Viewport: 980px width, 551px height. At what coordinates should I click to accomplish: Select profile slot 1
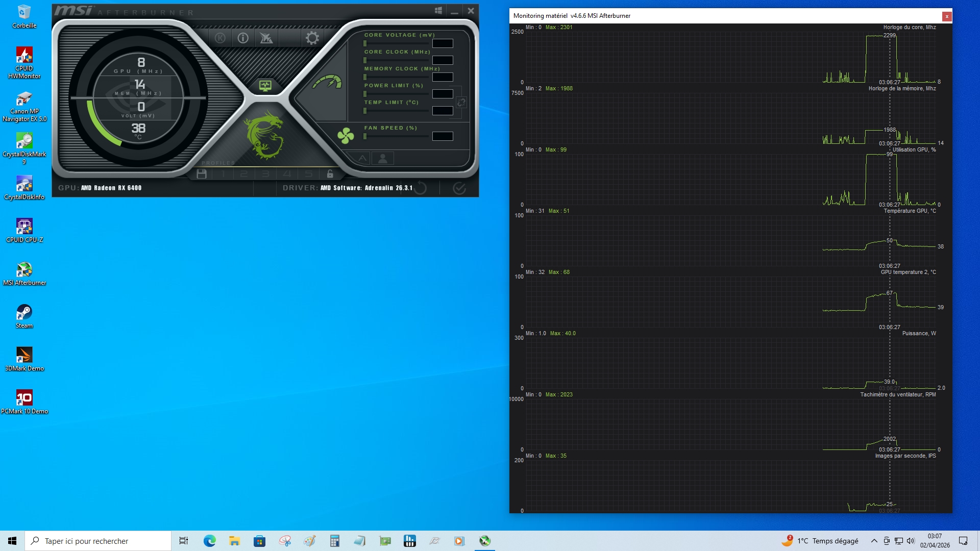(223, 174)
